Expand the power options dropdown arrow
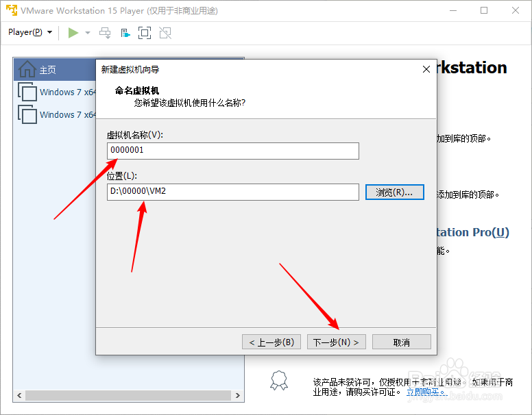The width and height of the screenshot is (532, 415). tap(88, 33)
